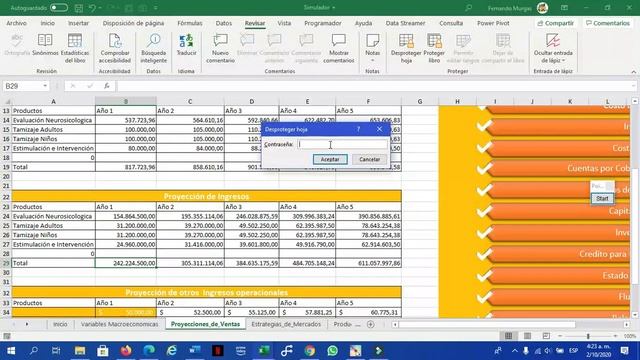Click the Traducir icon
The width and height of the screenshot is (640, 360).
[186, 40]
